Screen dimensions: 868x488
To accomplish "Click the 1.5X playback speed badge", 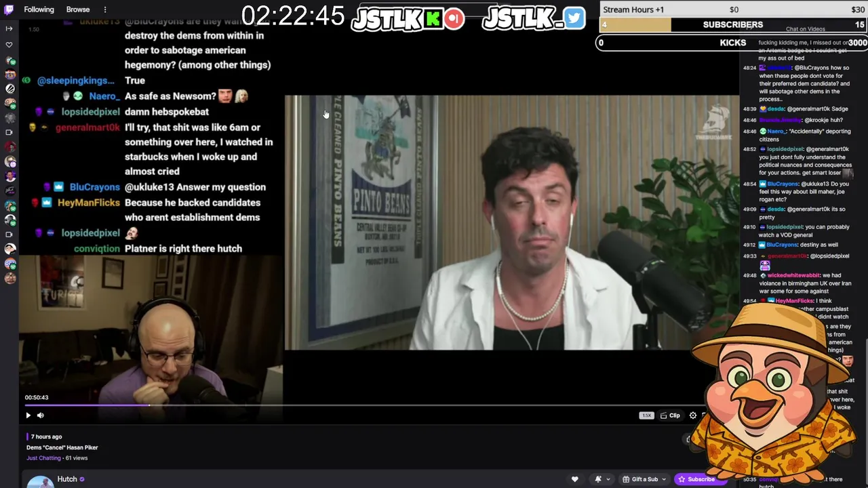I will 646,415.
